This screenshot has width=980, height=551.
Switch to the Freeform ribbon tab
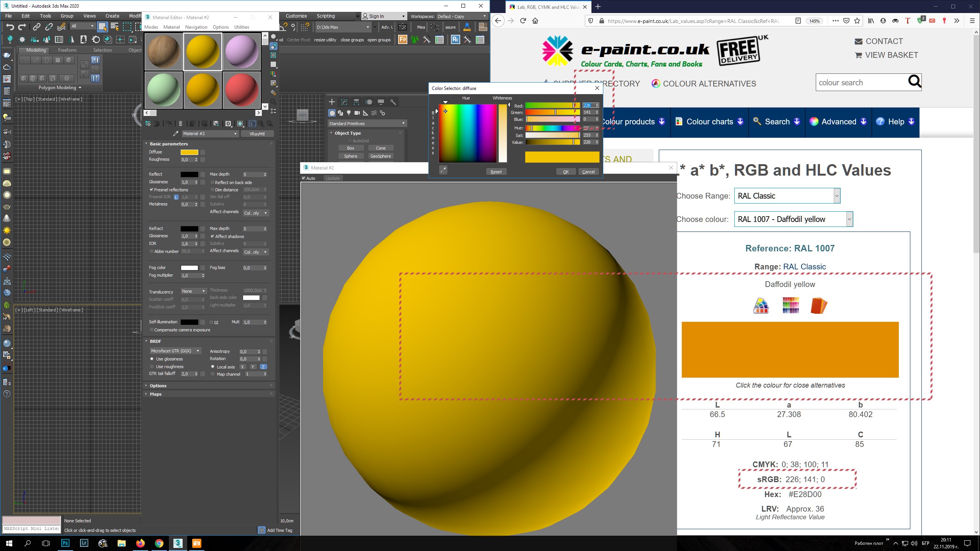pyautogui.click(x=67, y=50)
